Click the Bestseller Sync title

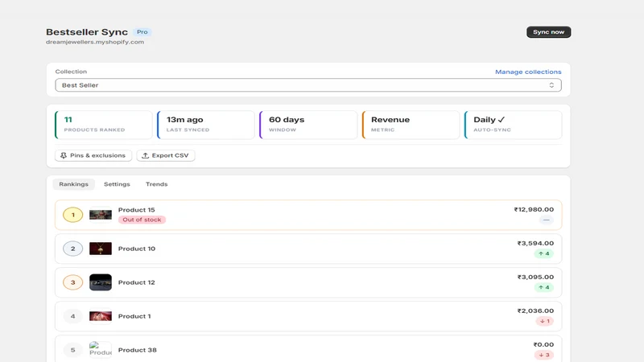point(87,32)
